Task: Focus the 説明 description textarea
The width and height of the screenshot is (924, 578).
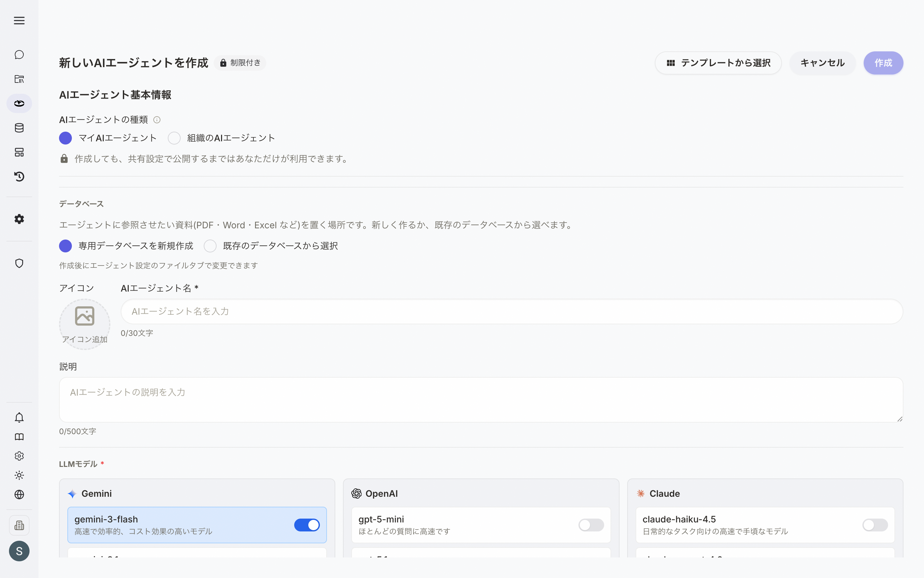Action: coord(481,400)
